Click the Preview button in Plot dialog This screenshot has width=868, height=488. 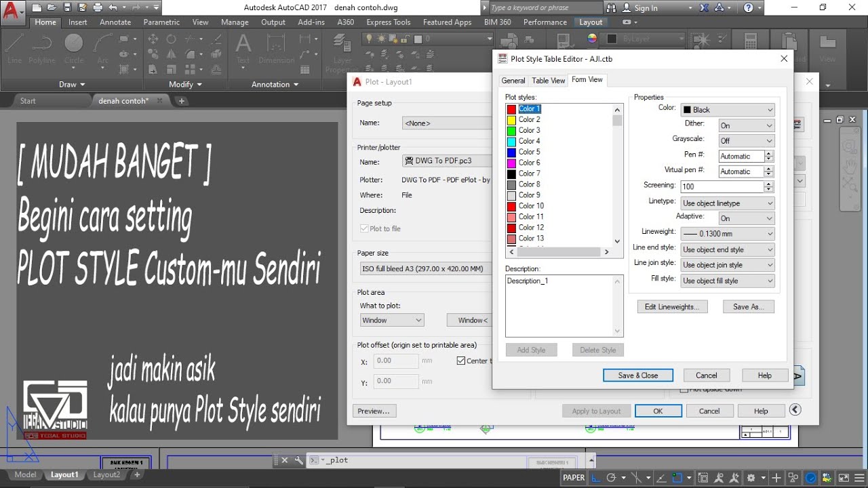(374, 411)
